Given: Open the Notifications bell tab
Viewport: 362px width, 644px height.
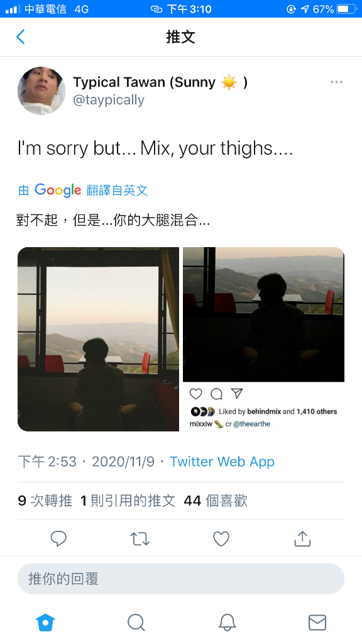Looking at the screenshot, I should click(227, 622).
